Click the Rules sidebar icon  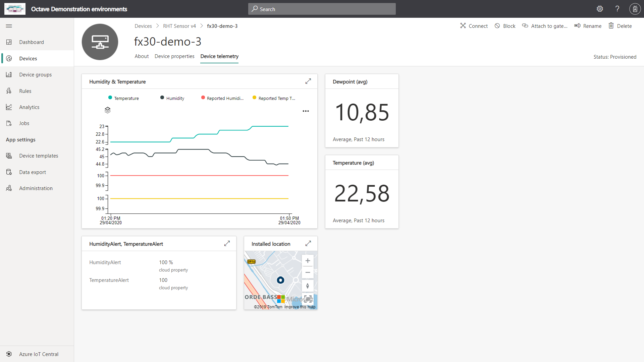pos(9,91)
